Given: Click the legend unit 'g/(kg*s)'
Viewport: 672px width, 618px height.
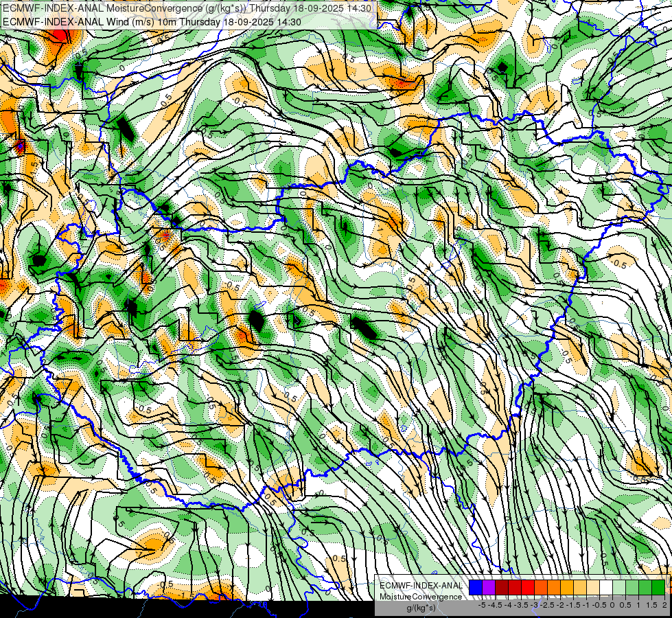Looking at the screenshot, I should click(x=421, y=607).
